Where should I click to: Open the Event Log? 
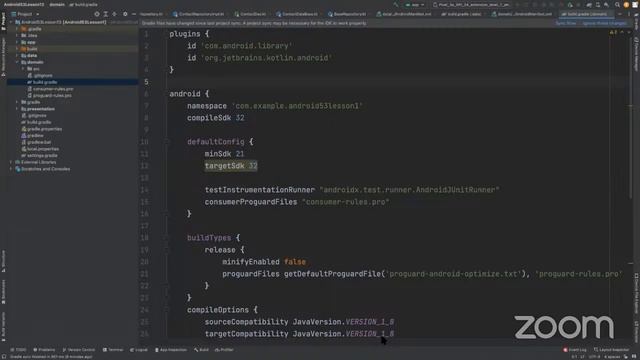575,350
